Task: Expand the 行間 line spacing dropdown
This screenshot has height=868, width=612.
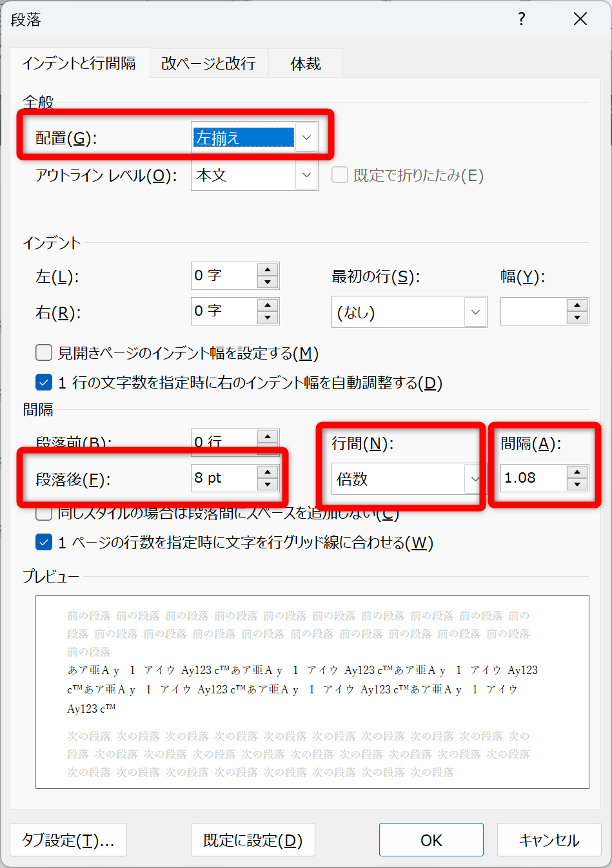Action: pyautogui.click(x=475, y=479)
